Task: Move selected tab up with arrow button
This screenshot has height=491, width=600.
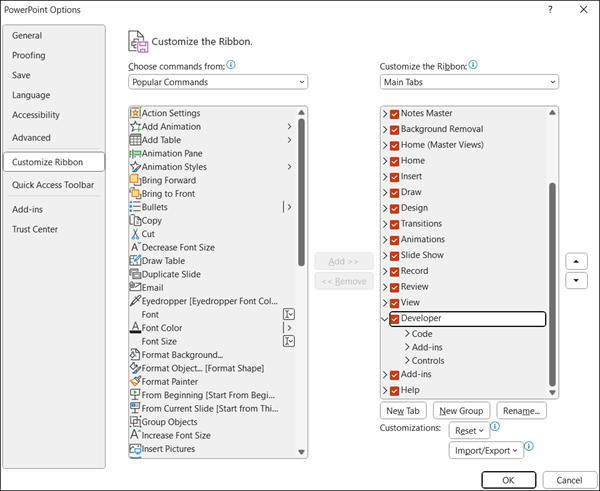Action: 576,261
